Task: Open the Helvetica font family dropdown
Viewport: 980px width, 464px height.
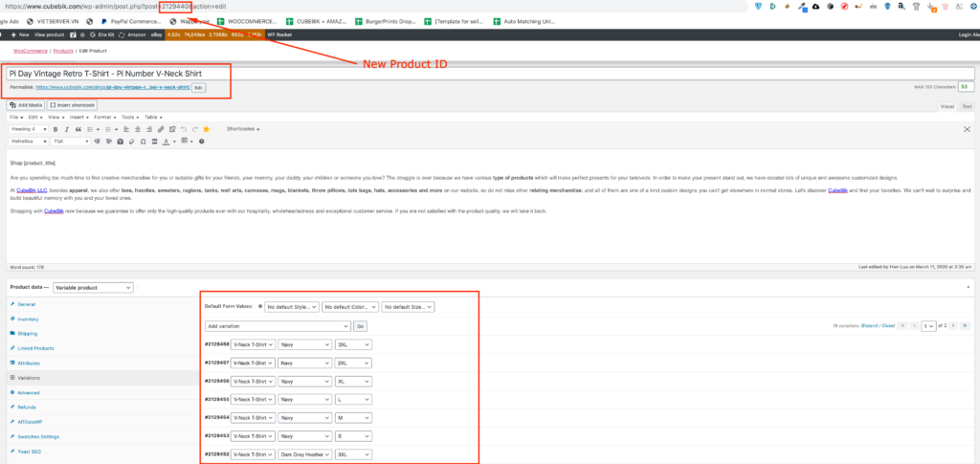Action: tap(29, 142)
